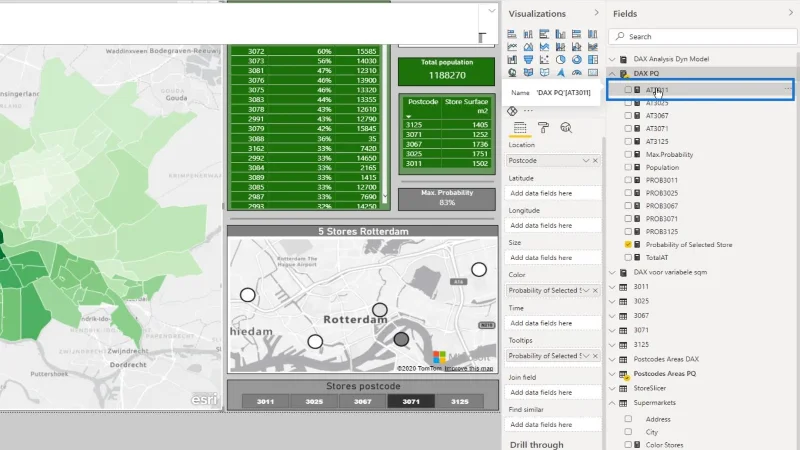The height and width of the screenshot is (450, 800).
Task: Select the shape map visual
Action: (544, 72)
